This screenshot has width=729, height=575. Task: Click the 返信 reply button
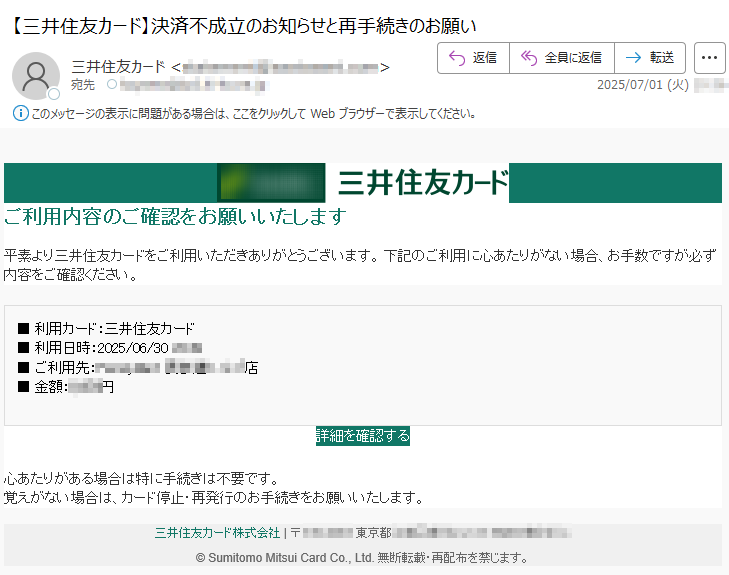click(473, 58)
